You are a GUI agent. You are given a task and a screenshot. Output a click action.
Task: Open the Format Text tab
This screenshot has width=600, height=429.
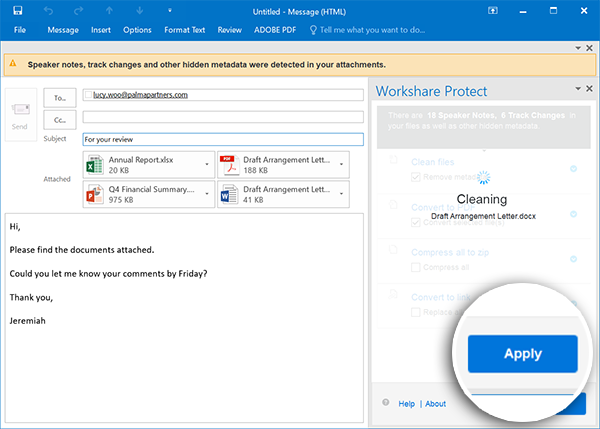[x=184, y=30]
